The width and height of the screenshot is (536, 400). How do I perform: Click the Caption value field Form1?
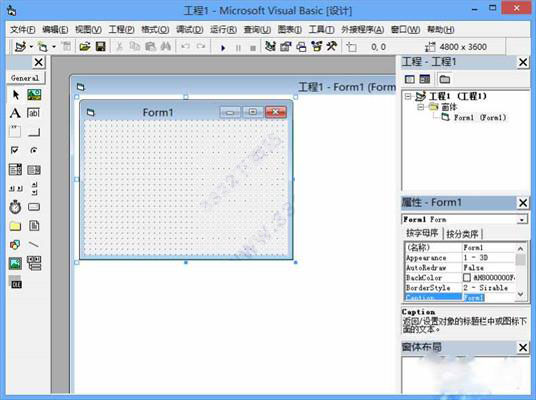tap(489, 298)
